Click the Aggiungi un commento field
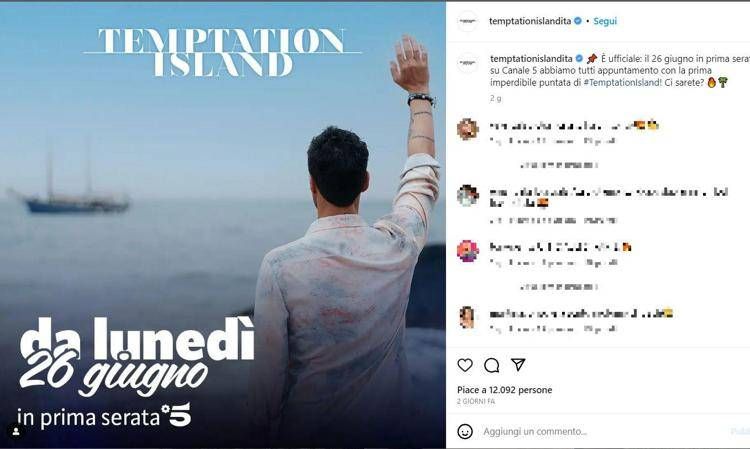The width and height of the screenshot is (750, 449). point(603,431)
